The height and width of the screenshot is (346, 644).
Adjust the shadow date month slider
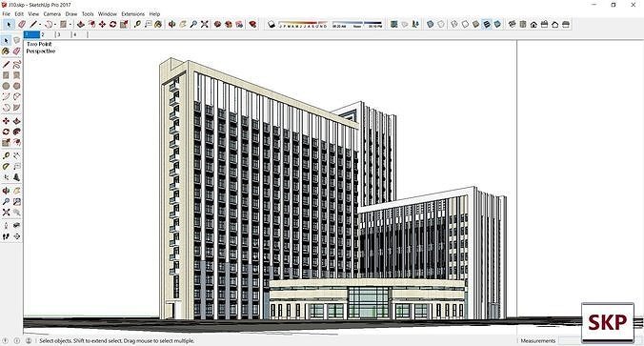pyautogui.click(x=303, y=24)
